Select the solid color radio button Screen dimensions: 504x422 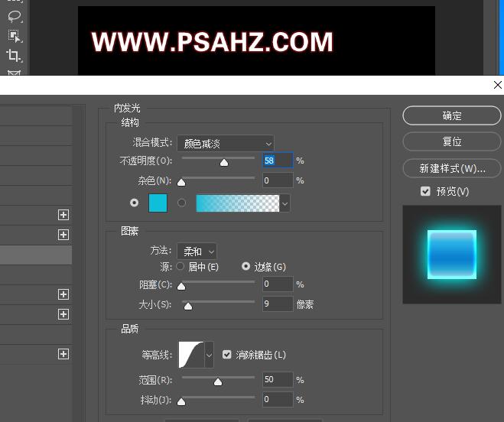coord(134,203)
